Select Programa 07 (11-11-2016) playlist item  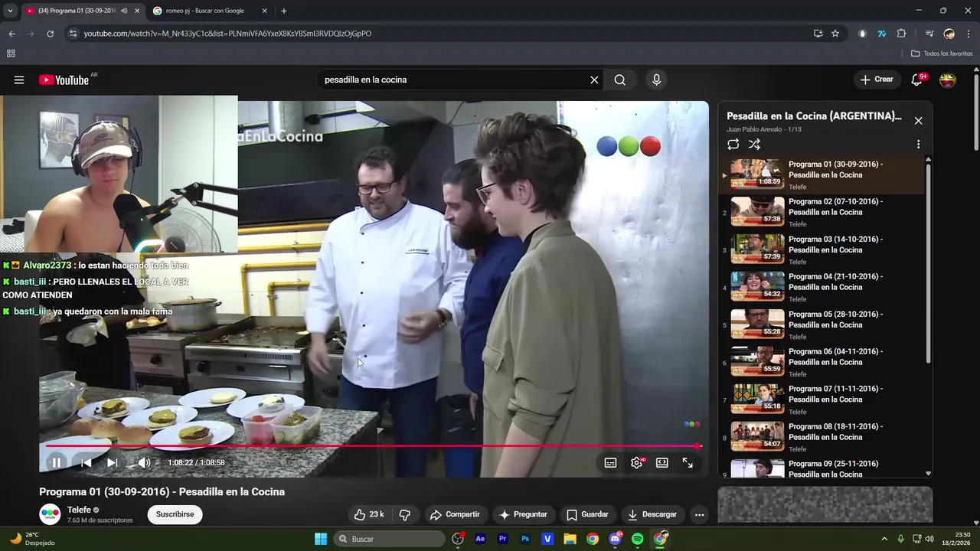822,399
